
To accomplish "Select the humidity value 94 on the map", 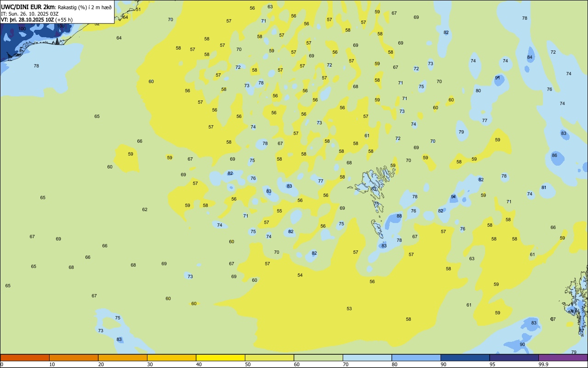I will click(453, 197).
